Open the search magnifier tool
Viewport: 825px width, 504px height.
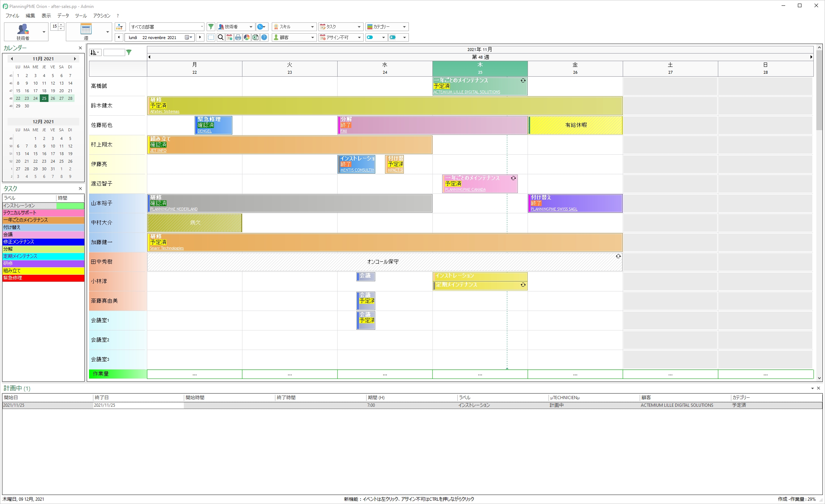[220, 37]
